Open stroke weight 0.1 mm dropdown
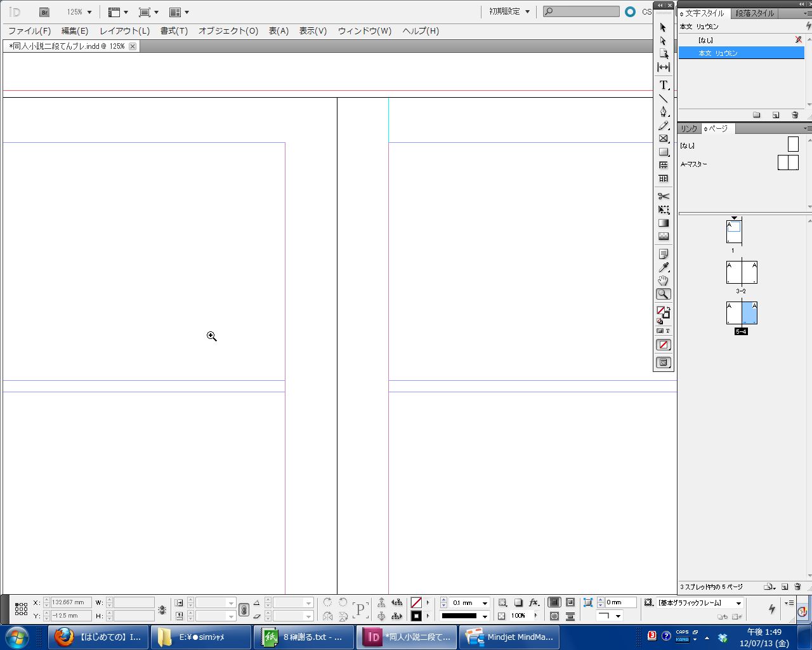Image resolution: width=812 pixels, height=650 pixels. click(485, 603)
